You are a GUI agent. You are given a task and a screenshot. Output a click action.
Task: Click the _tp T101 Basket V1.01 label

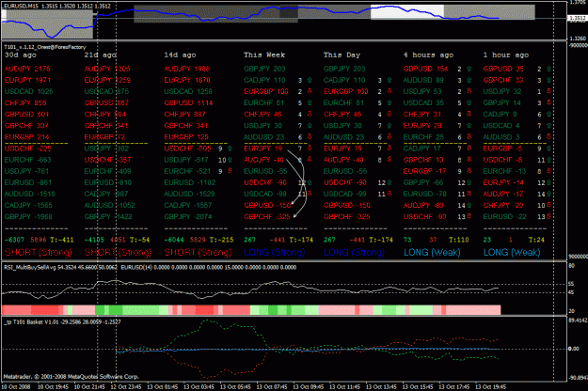(31, 321)
